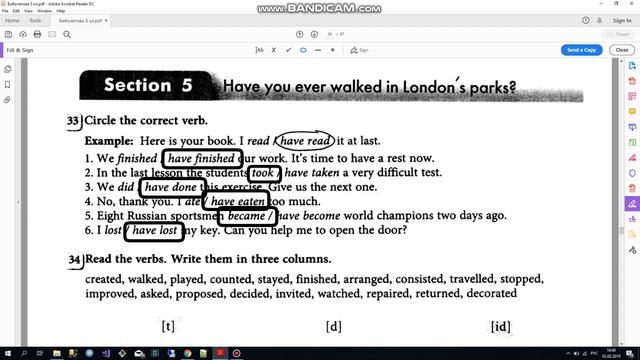Click the highlighted Fill & Sign pen tool
Viewport: 640px width, 360px height.
tap(632, 204)
